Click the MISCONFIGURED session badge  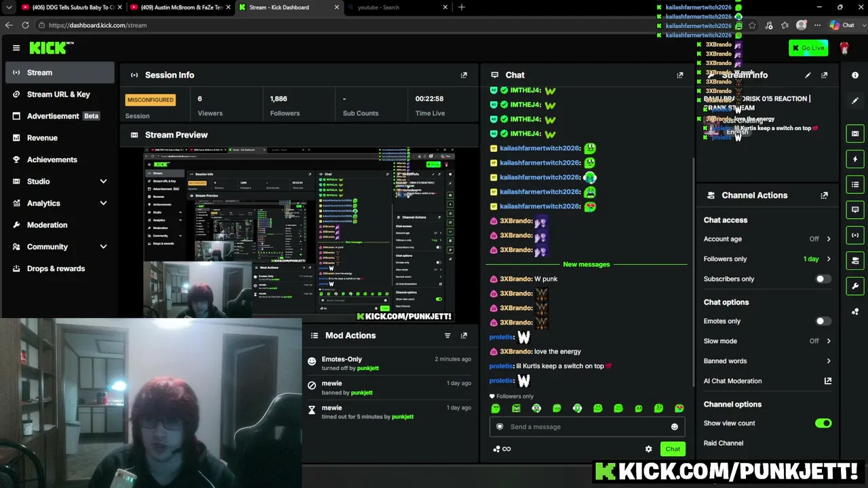point(151,100)
